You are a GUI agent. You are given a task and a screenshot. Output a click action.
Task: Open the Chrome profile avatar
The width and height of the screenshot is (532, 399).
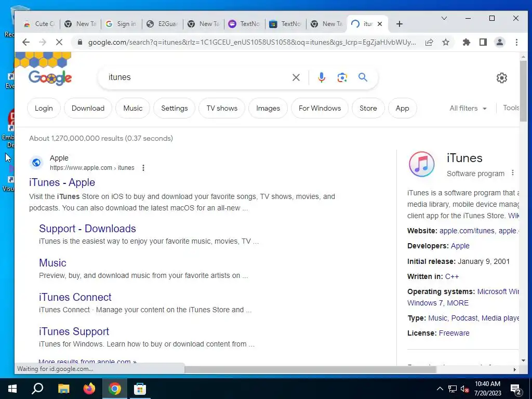tap(500, 42)
